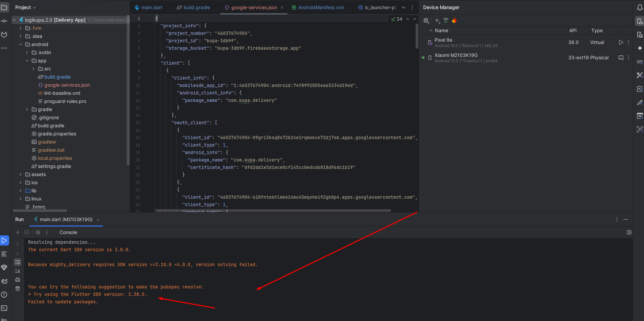Open the Project view dropdown

[26, 7]
